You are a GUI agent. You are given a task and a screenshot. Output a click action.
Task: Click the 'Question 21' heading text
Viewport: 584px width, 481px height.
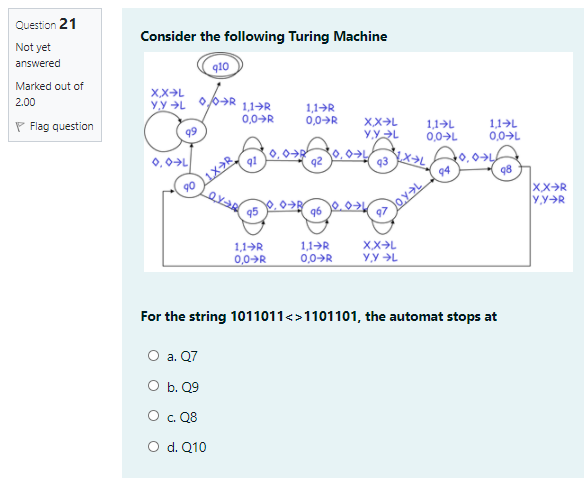[46, 24]
